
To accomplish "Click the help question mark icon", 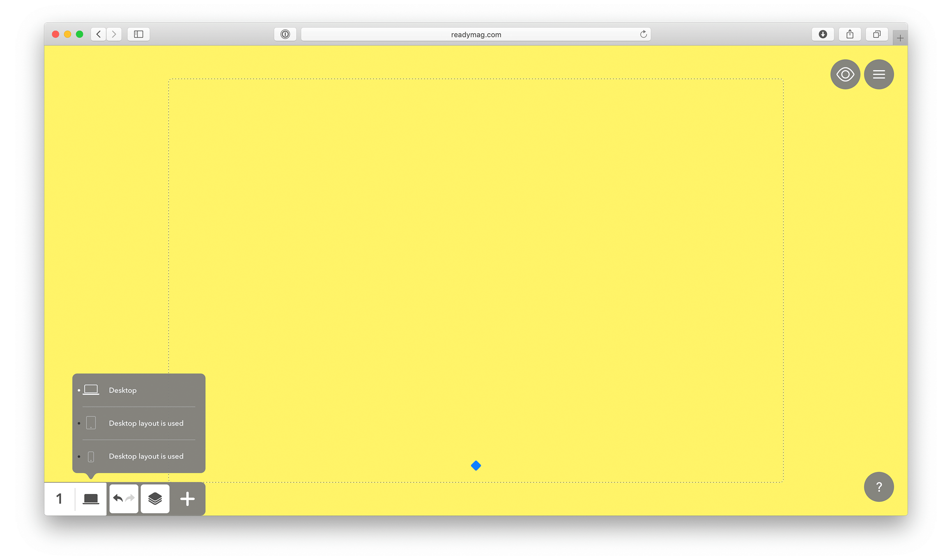I will pyautogui.click(x=878, y=487).
